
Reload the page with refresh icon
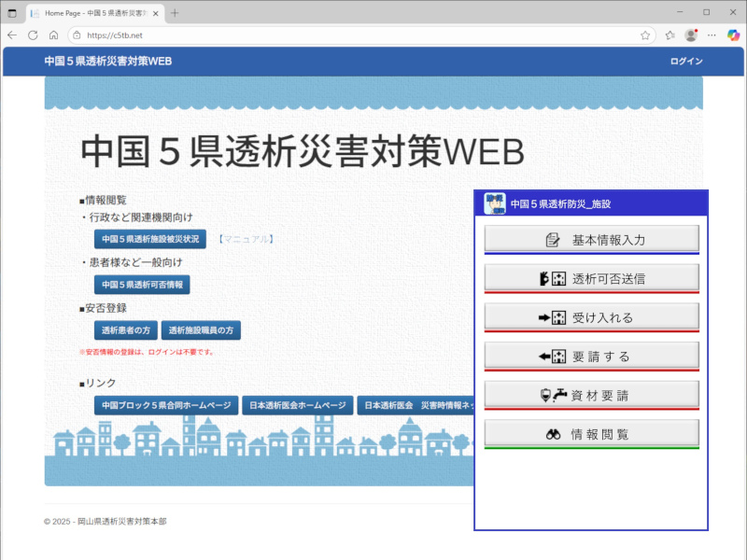(x=33, y=35)
